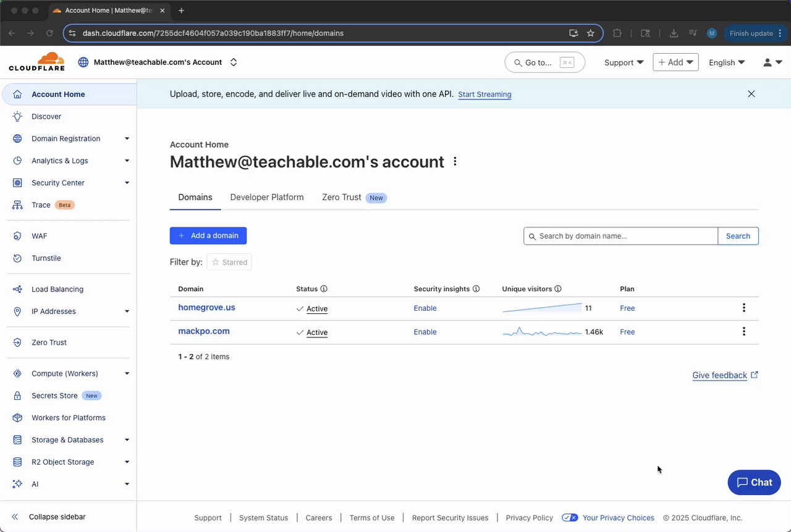Click the WAF shield icon
Viewport: 791px width, 532px height.
point(18,236)
